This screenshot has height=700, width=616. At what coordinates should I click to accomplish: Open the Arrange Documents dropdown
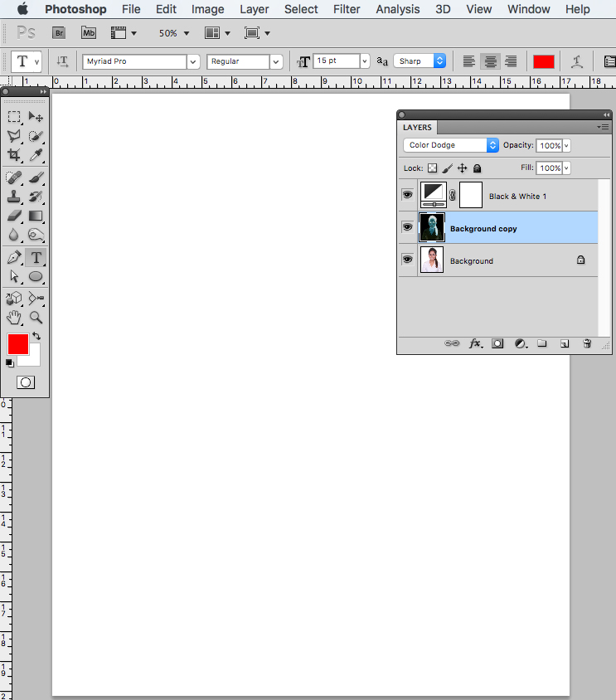coord(217,33)
